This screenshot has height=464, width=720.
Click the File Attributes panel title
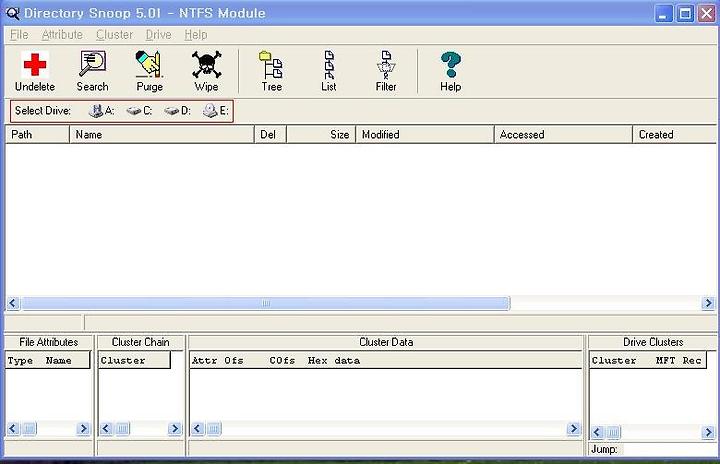(49, 342)
